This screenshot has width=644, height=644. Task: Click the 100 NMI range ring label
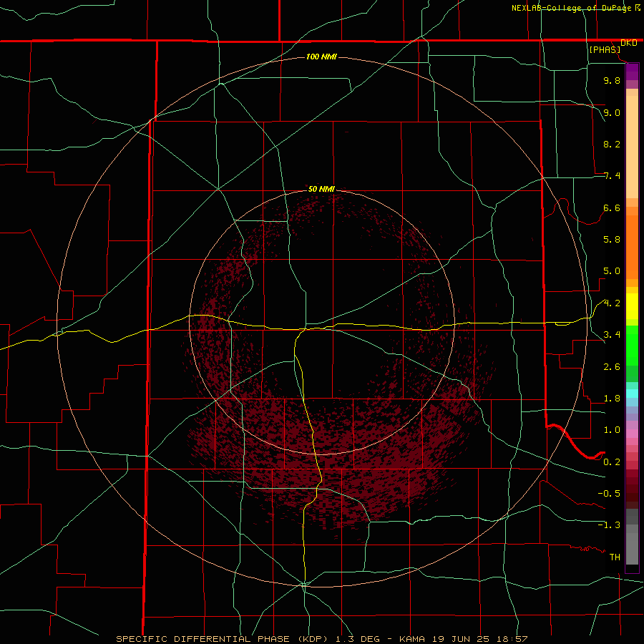point(321,57)
